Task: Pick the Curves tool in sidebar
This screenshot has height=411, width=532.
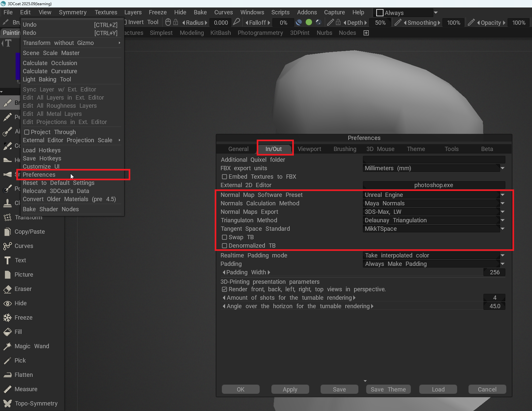Action: point(24,246)
